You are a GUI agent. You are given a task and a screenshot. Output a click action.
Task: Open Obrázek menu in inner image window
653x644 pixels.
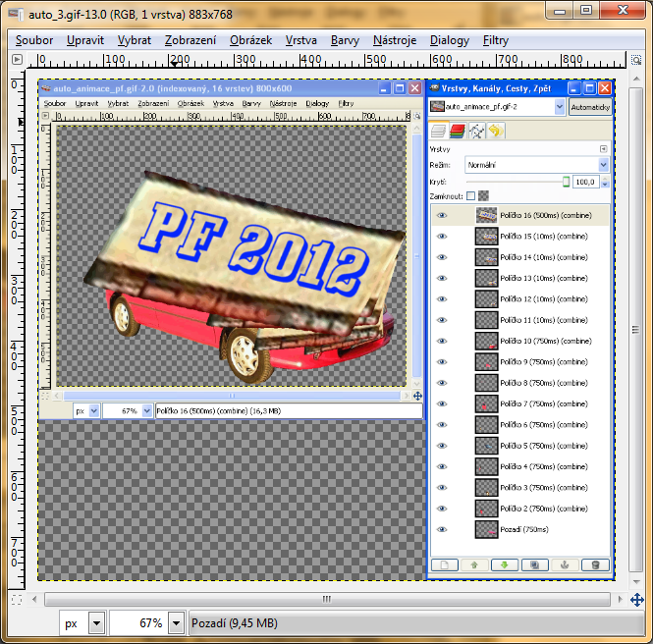click(x=190, y=103)
